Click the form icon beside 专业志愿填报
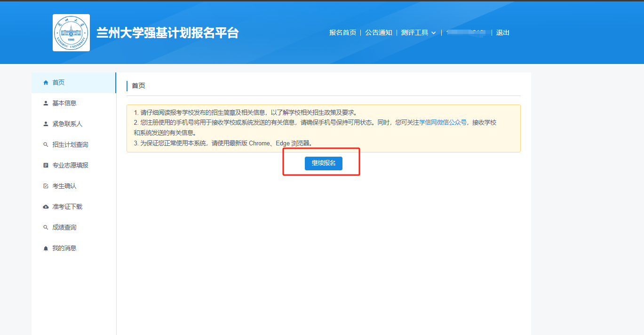 pyautogui.click(x=46, y=166)
